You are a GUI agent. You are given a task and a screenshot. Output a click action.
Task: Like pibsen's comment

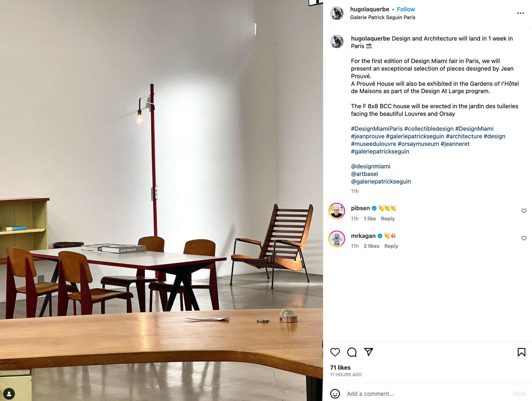click(x=524, y=211)
